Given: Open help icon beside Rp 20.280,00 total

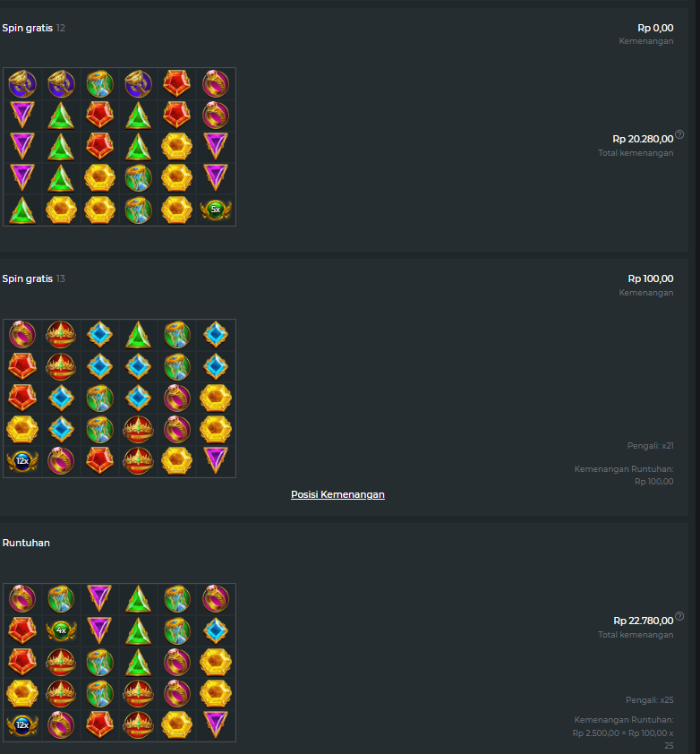Looking at the screenshot, I should (x=679, y=134).
